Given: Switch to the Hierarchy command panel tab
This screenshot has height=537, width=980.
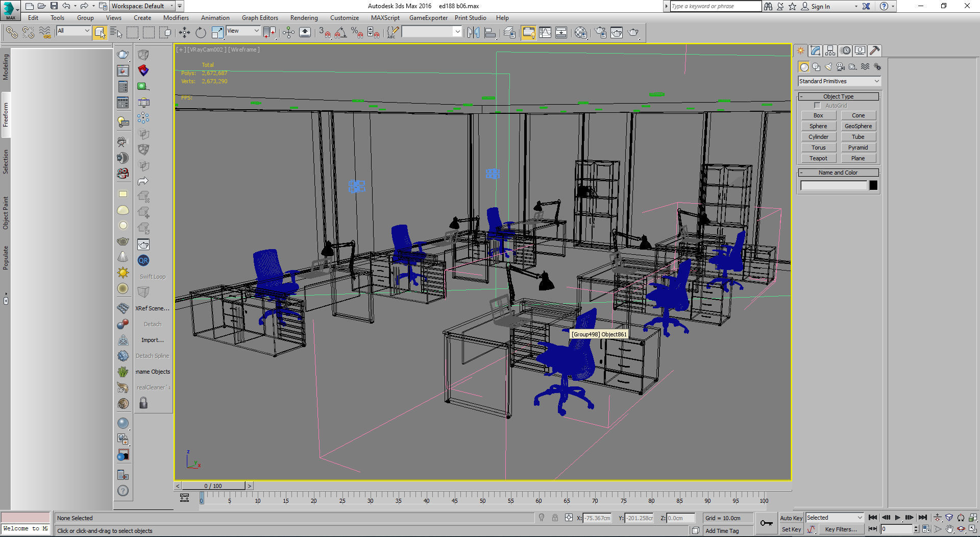Looking at the screenshot, I should 830,51.
